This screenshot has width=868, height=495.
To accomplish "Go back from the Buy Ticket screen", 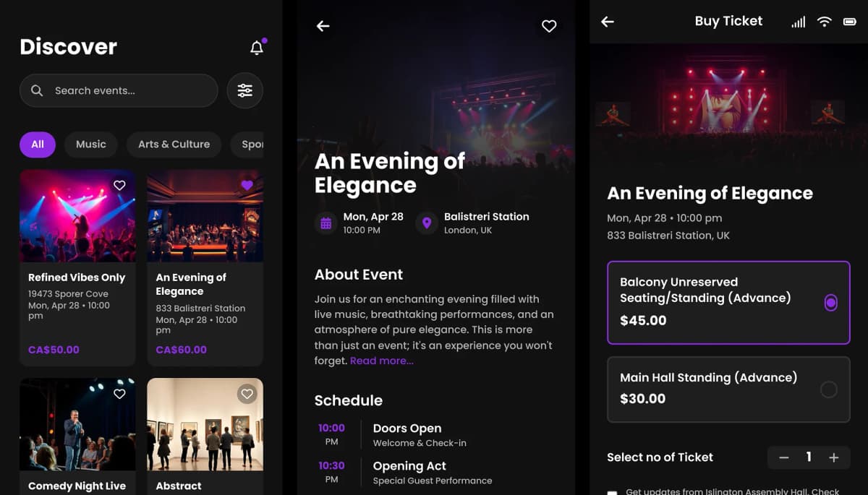I will (608, 22).
